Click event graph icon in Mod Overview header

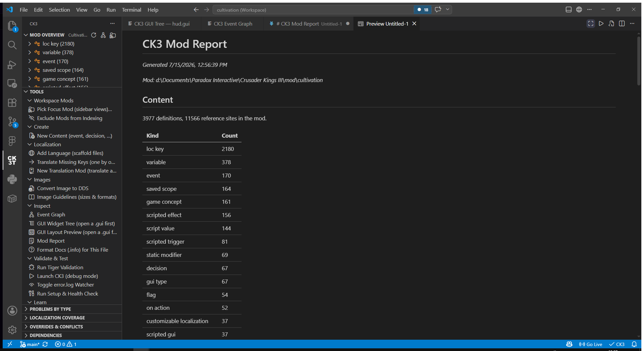tap(103, 35)
